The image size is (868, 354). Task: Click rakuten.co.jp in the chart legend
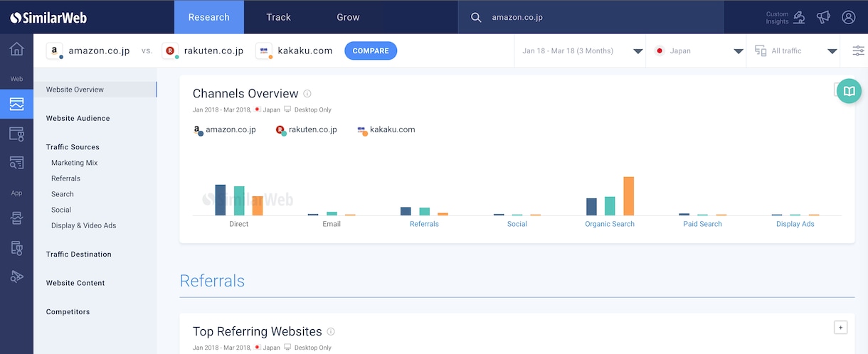click(x=306, y=130)
